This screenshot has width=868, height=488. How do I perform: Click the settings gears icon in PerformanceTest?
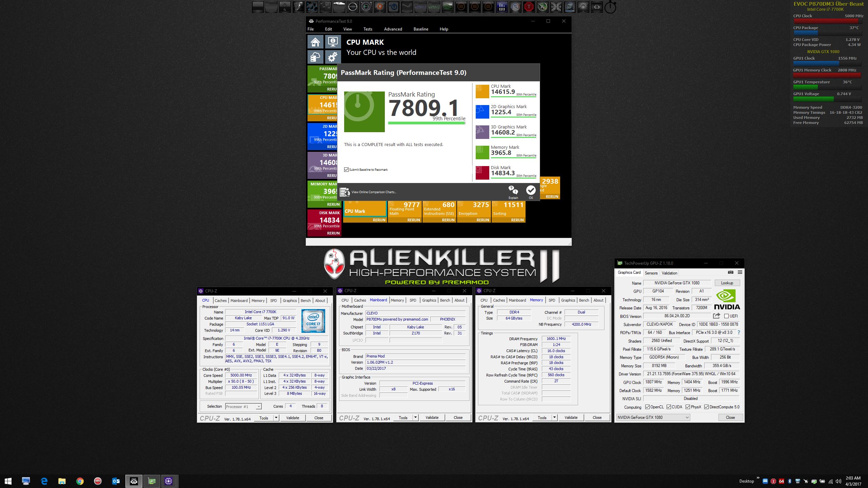click(333, 57)
